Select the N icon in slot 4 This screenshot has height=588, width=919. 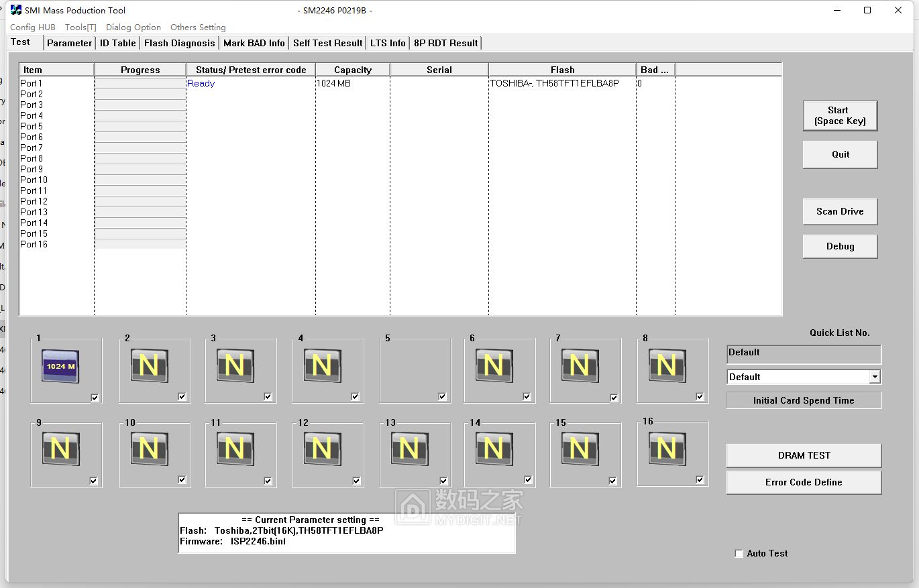tap(322, 366)
